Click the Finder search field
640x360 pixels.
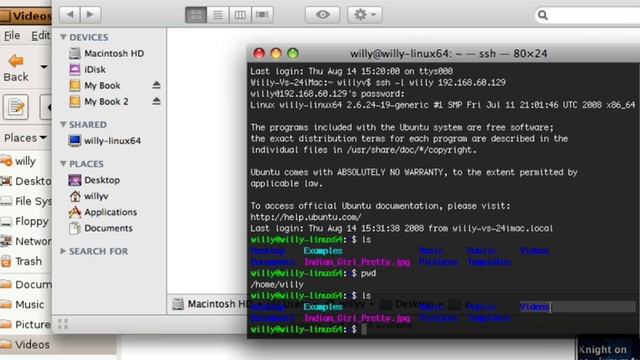[x=588, y=15]
